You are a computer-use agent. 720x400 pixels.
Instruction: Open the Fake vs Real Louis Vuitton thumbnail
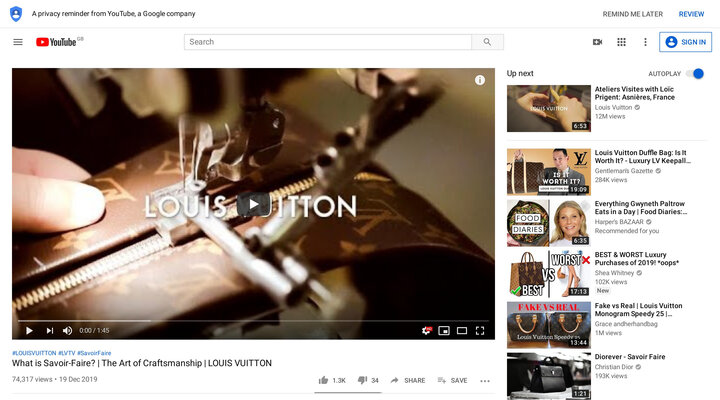tap(549, 325)
